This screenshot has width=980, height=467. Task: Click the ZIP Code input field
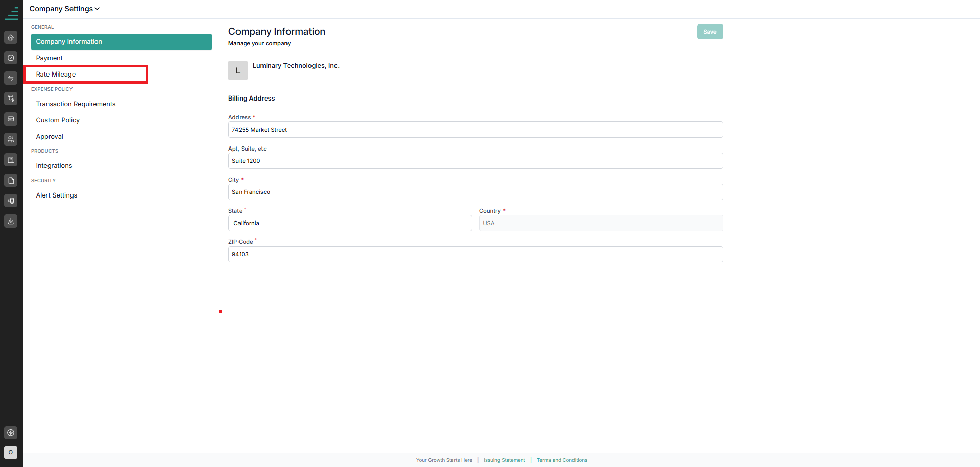(x=475, y=254)
